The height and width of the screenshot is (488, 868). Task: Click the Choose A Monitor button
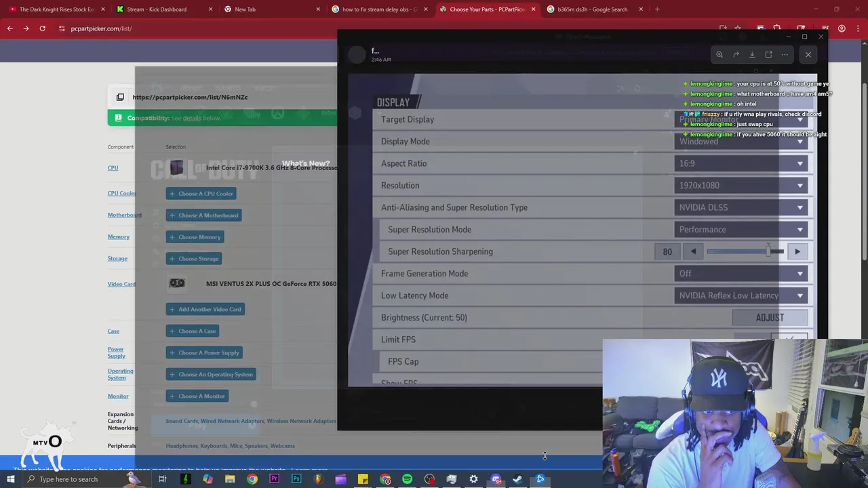[x=197, y=396]
